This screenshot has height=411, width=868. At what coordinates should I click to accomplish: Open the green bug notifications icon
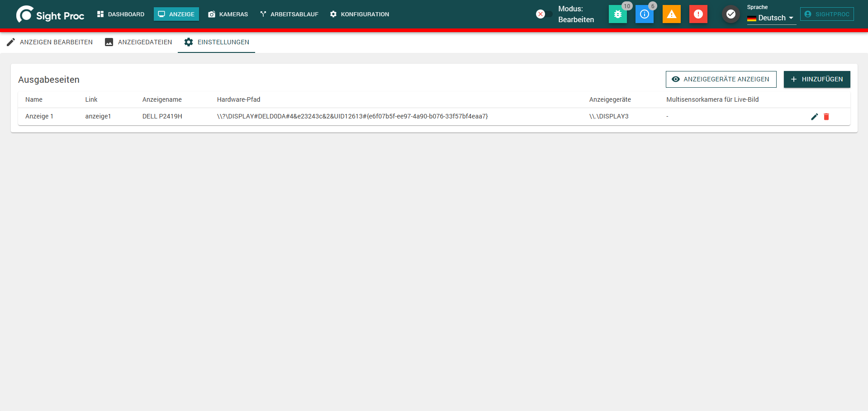click(x=617, y=14)
